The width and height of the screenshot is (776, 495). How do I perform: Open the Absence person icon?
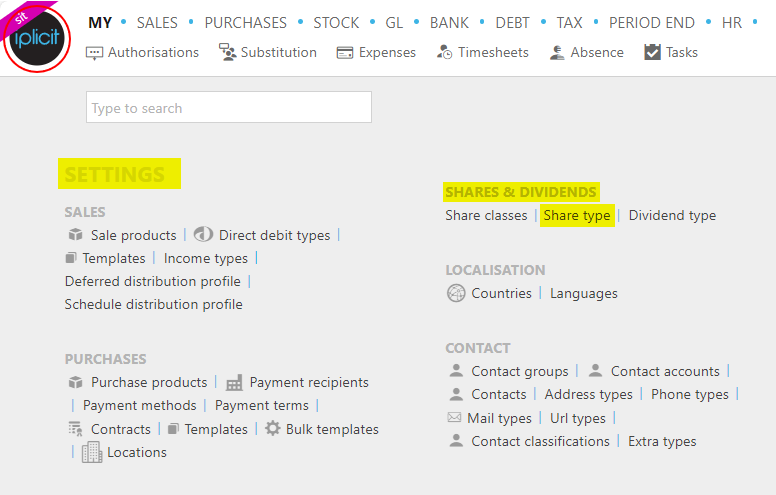tap(557, 52)
